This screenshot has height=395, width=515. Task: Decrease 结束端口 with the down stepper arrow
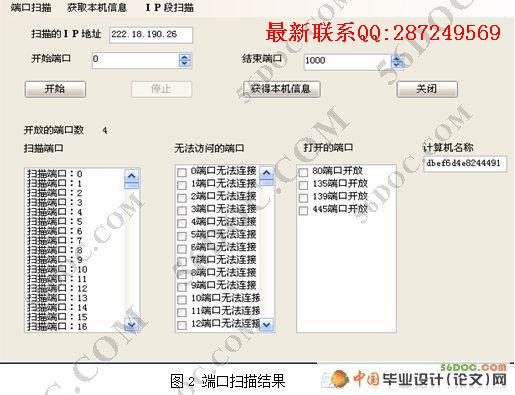(397, 65)
